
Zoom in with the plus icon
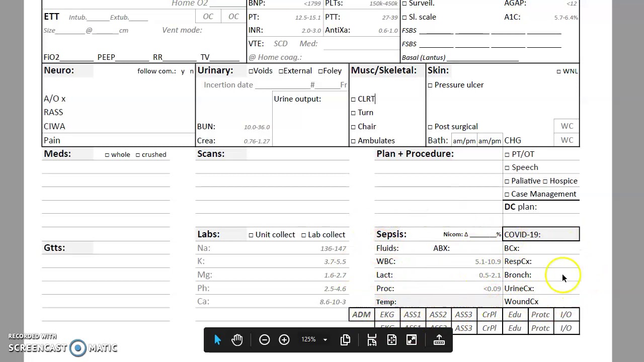click(x=284, y=340)
